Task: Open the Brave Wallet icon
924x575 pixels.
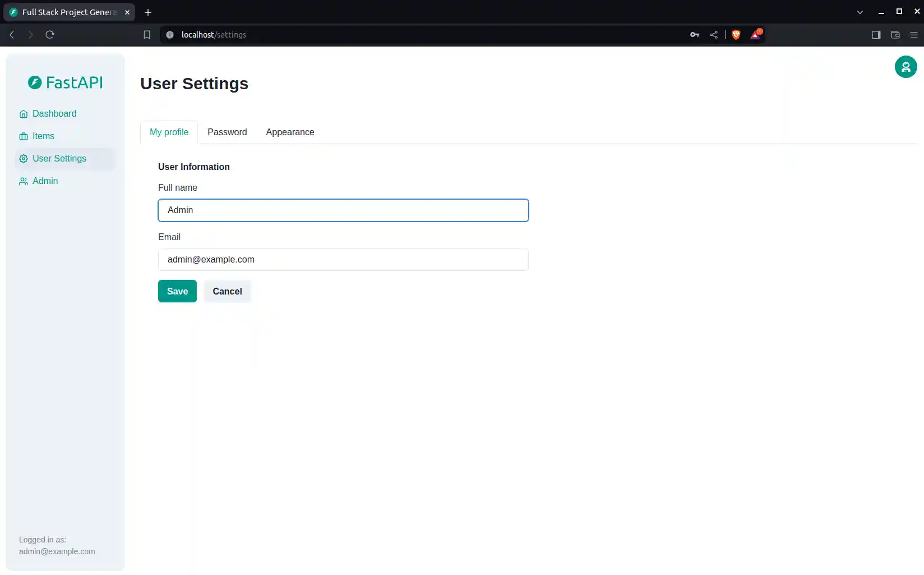Action: point(895,34)
